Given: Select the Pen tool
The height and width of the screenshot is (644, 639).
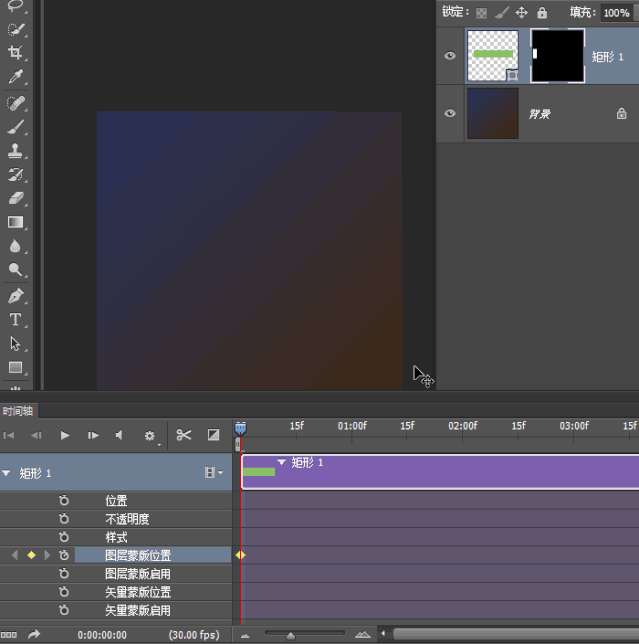Looking at the screenshot, I should pyautogui.click(x=15, y=296).
